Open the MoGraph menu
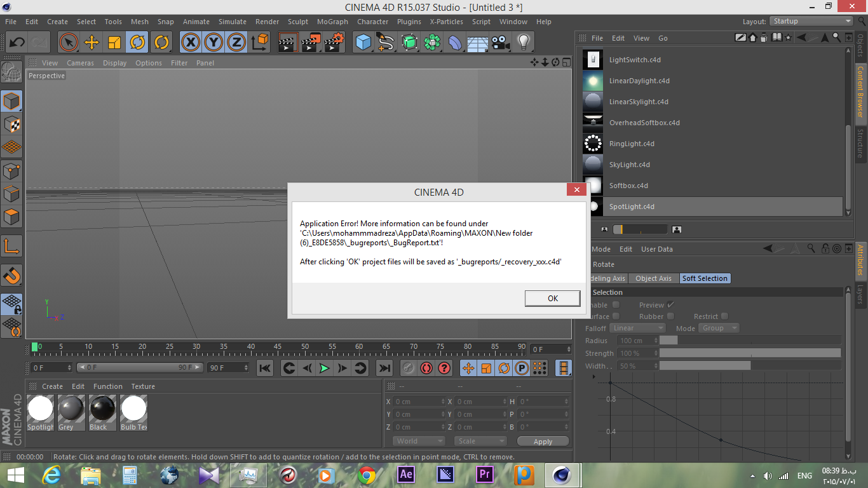This screenshot has height=488, width=868. tap(332, 22)
